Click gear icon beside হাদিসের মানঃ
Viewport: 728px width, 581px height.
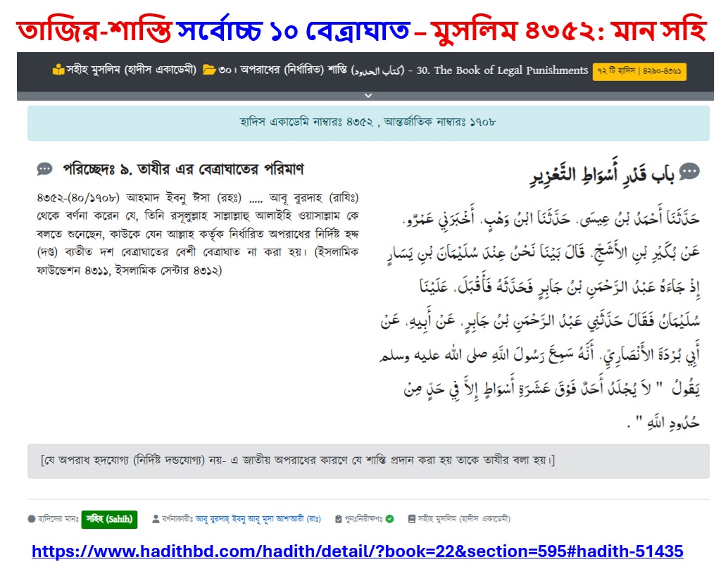tap(32, 519)
